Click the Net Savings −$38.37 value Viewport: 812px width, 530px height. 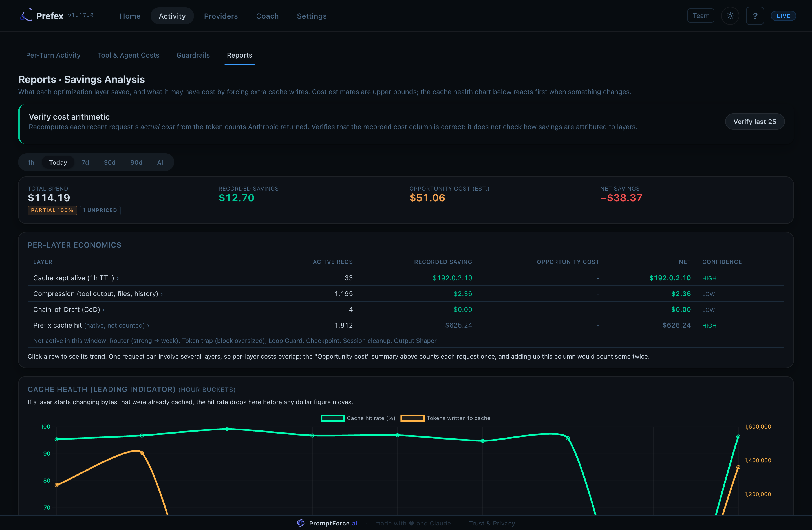621,198
